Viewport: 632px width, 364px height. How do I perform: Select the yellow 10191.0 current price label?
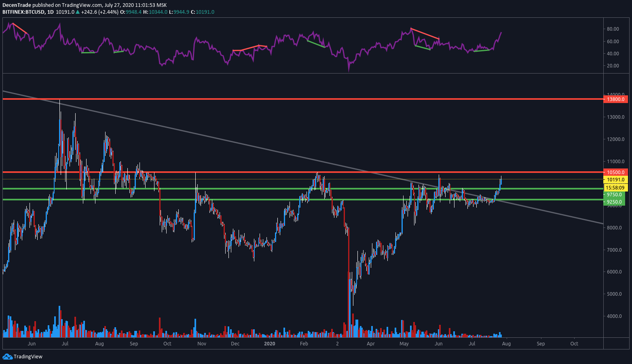[615, 179]
